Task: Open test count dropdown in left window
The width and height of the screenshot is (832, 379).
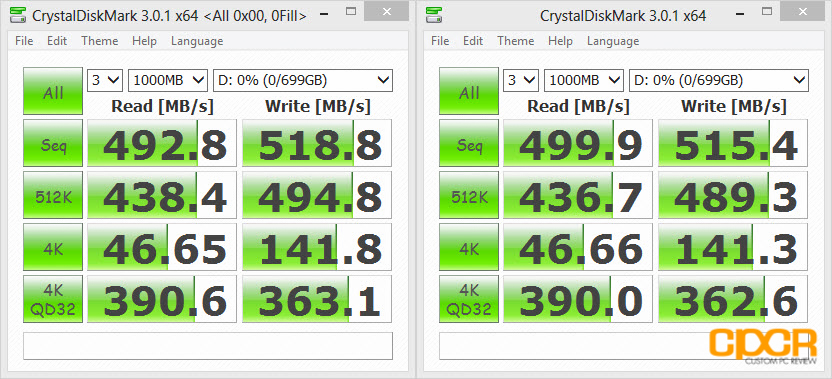Action: (105, 80)
